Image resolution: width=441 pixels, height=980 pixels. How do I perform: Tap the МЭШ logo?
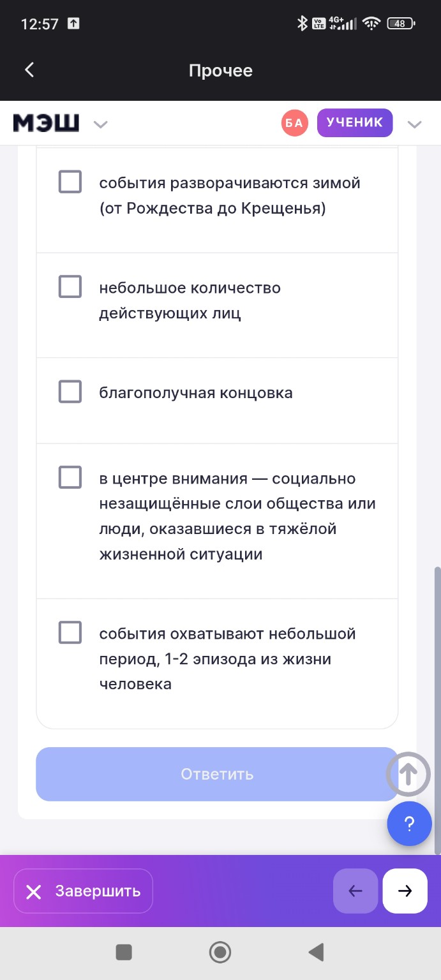[45, 122]
